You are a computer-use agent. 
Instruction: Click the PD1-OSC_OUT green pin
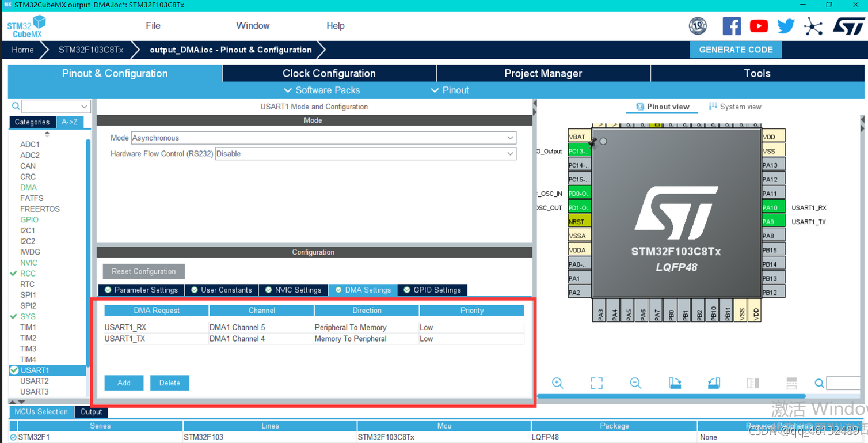(580, 207)
